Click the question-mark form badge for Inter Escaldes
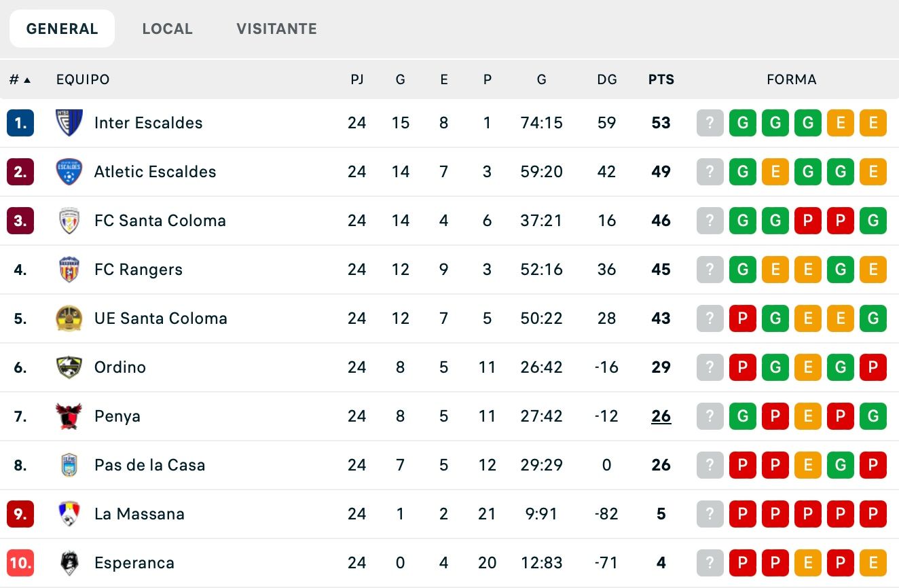The height and width of the screenshot is (588, 899). [710, 123]
